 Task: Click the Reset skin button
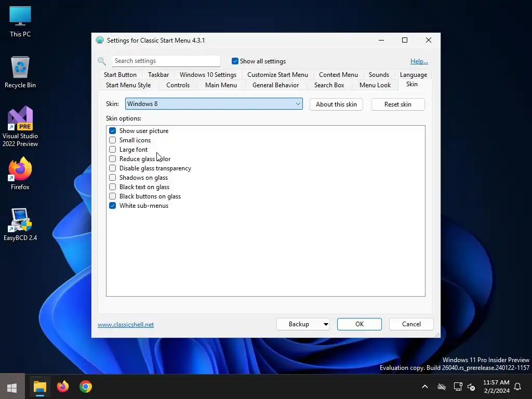[397, 104]
